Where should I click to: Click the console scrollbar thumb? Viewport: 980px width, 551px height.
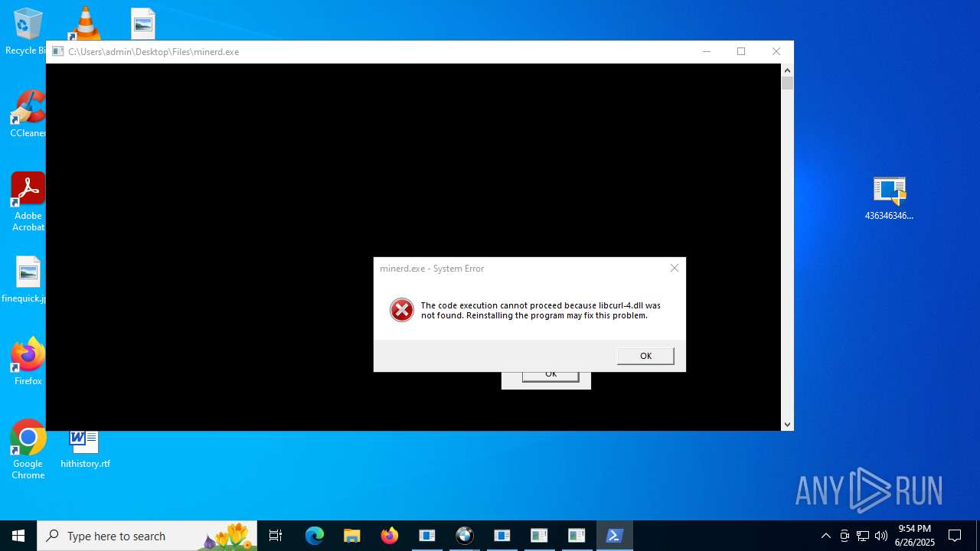pos(787,83)
